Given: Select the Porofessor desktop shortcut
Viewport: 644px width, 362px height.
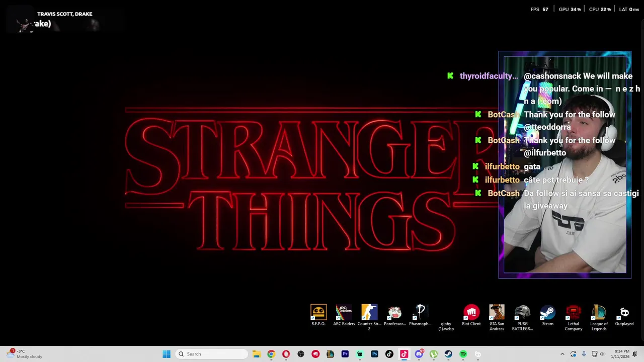Looking at the screenshot, I should tap(395, 315).
